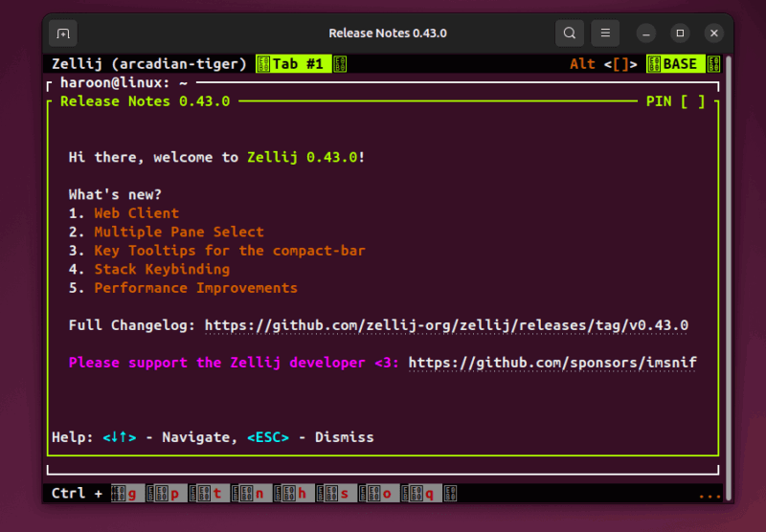This screenshot has width=766, height=532.
Task: Click the haroon@linux pane title
Action: click(x=124, y=83)
